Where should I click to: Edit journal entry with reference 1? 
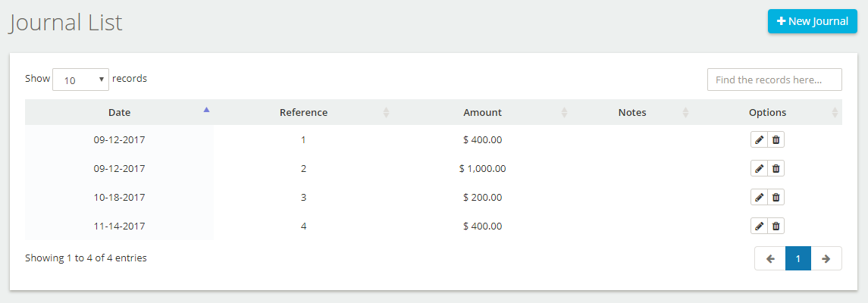(759, 140)
